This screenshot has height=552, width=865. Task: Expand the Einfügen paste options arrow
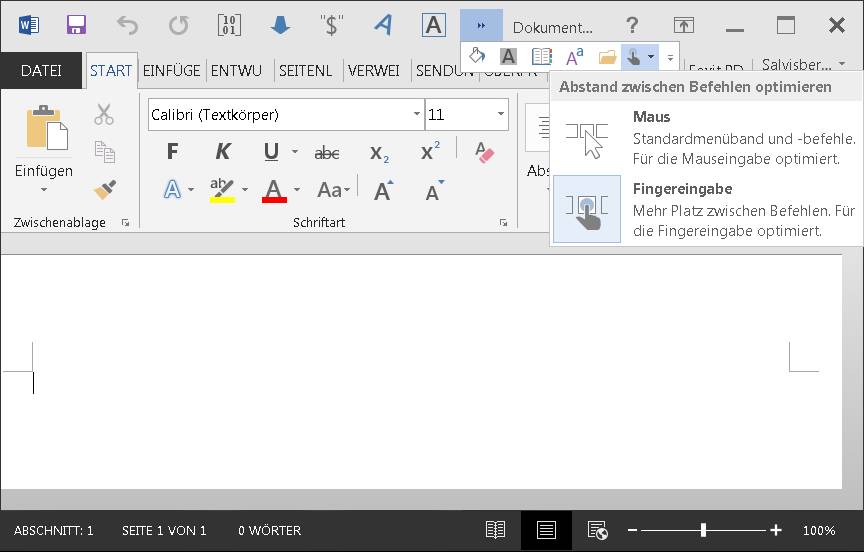(44, 190)
